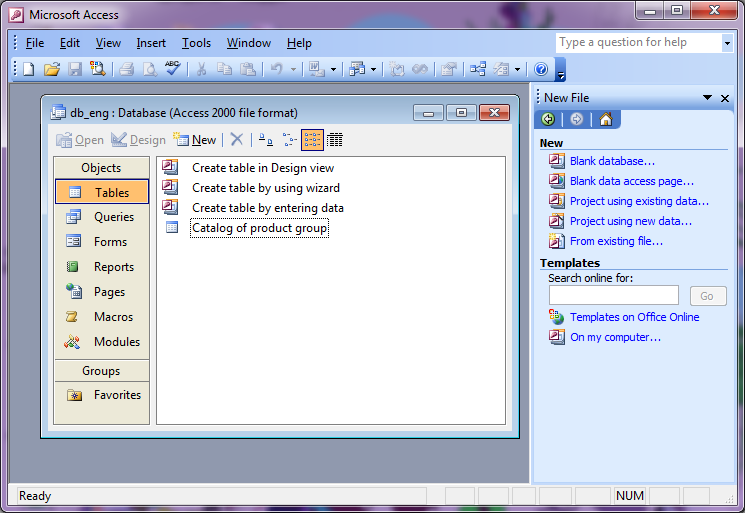The image size is (745, 513).
Task: Click the Open button in database window
Action: pos(80,140)
